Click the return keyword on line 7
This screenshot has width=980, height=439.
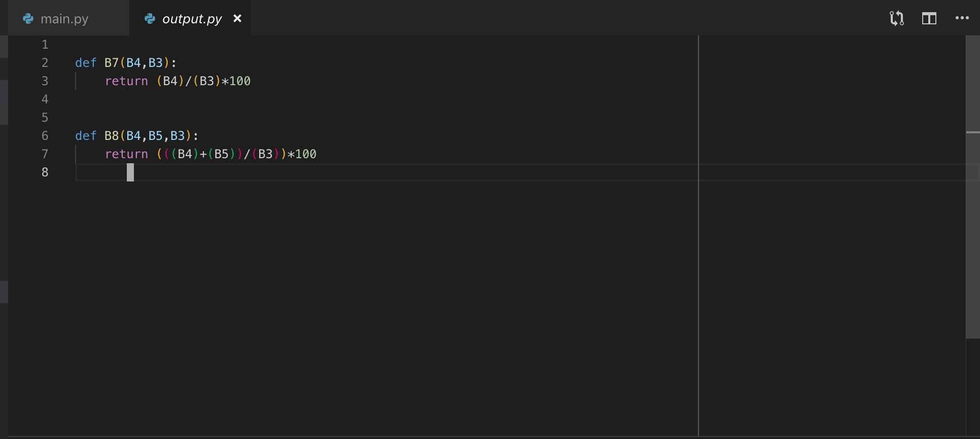click(126, 154)
